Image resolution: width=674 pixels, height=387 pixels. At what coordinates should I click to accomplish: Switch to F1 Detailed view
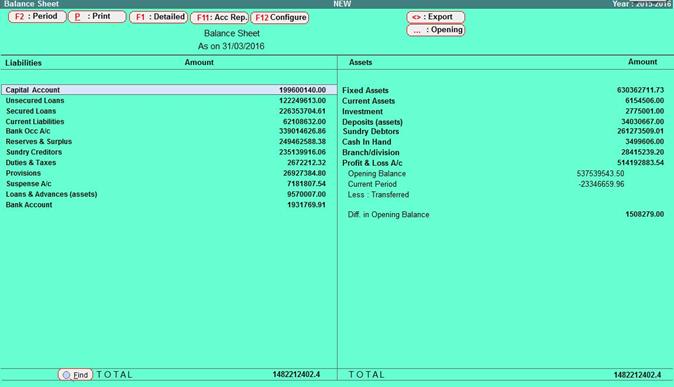(x=159, y=17)
